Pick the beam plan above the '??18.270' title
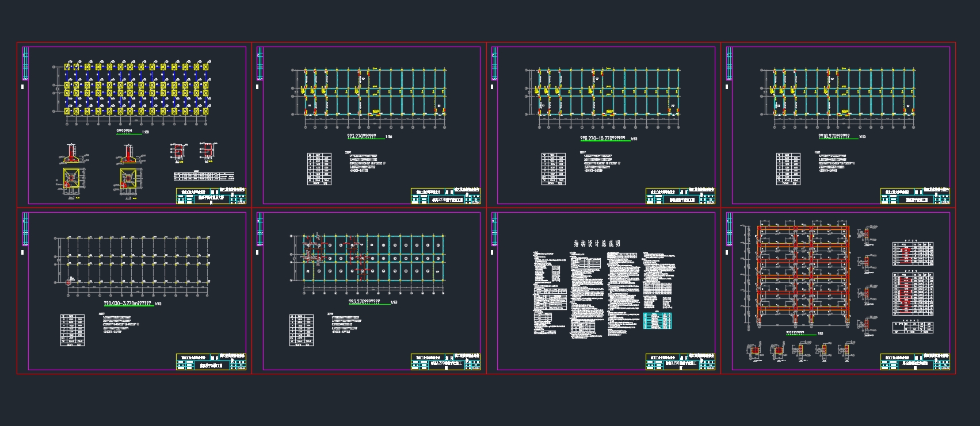Screen dimensions: 980x426 (838, 97)
